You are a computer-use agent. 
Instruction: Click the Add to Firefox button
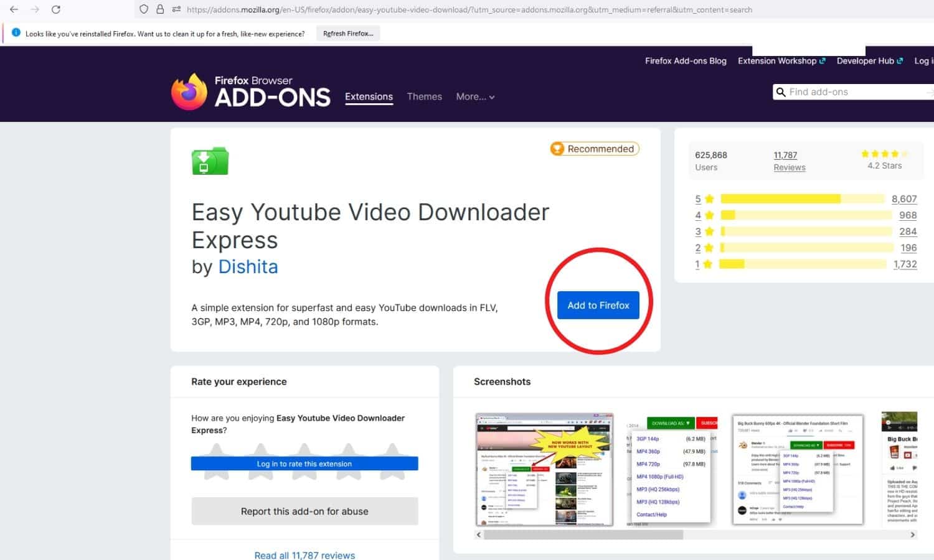598,305
